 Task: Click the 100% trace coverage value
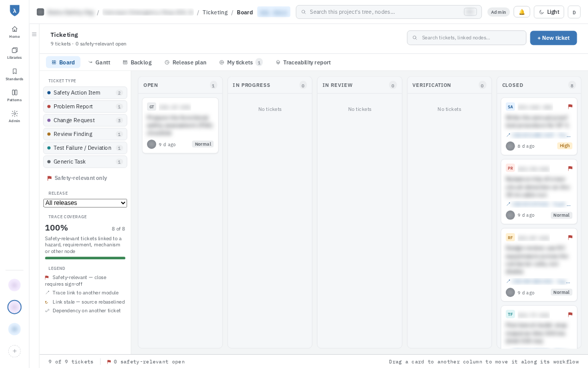point(56,228)
